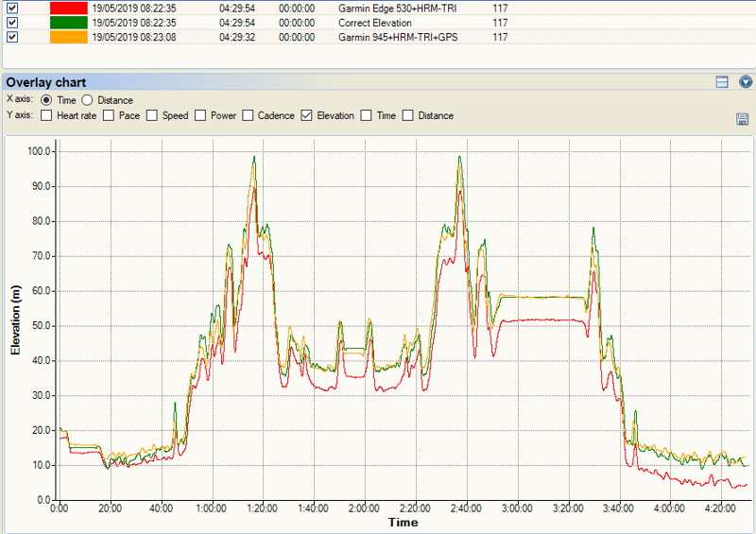Uncheck Garmin Edge 530+HRM-TRI row checkbox
756x534 pixels.
pos(12,9)
